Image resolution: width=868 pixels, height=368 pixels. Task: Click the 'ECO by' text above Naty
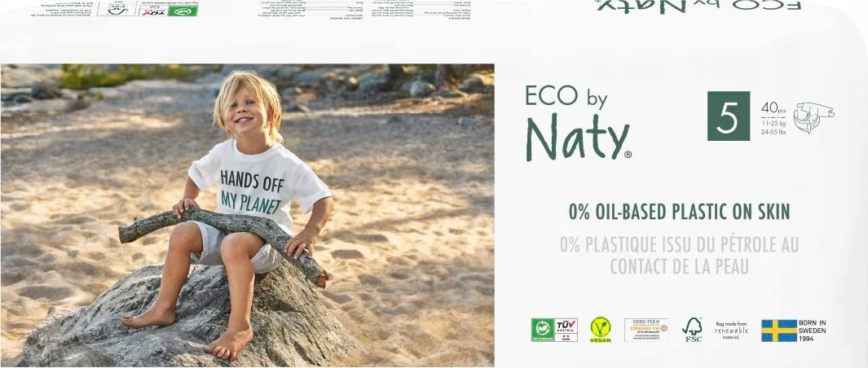[x=566, y=97]
